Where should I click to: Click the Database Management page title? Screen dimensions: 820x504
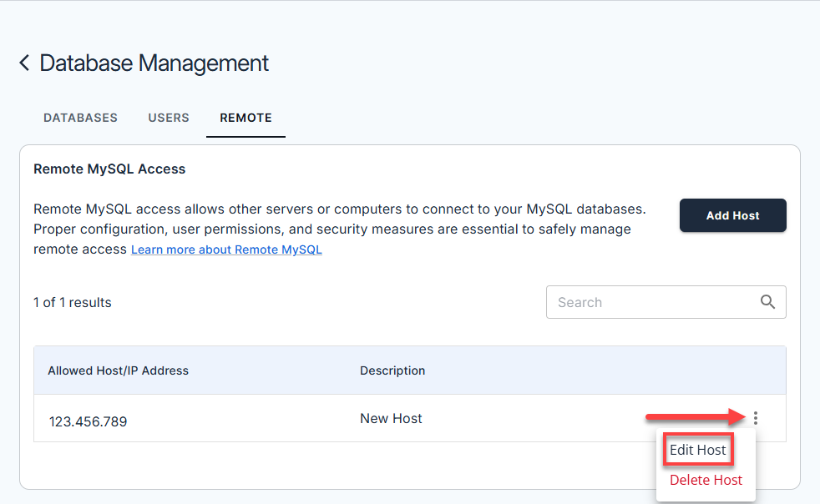[154, 63]
